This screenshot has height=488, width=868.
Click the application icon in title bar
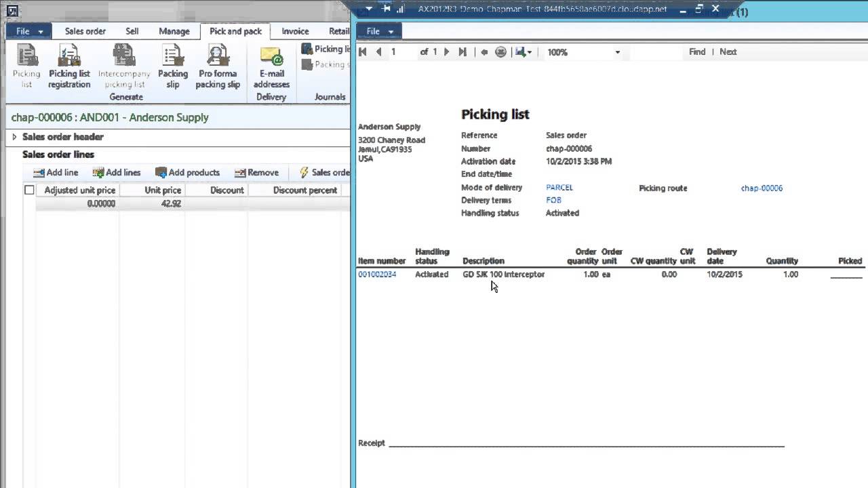coord(12,11)
